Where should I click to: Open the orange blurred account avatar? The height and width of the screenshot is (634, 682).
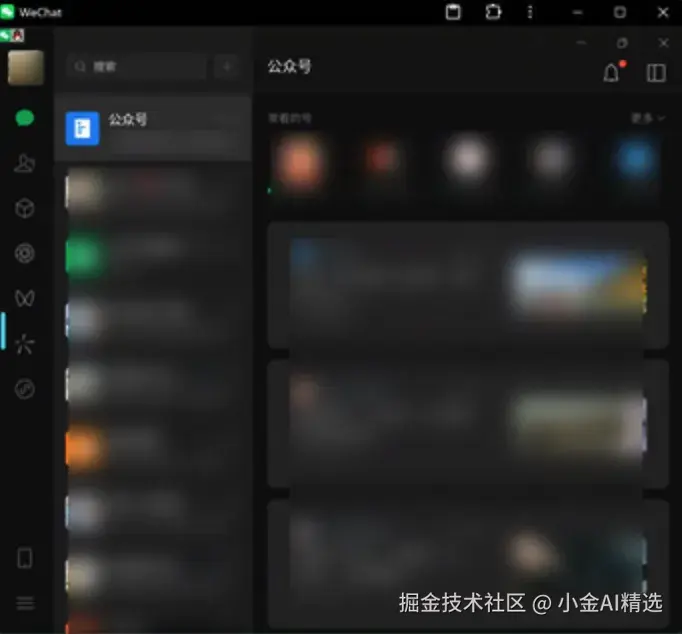click(x=299, y=164)
